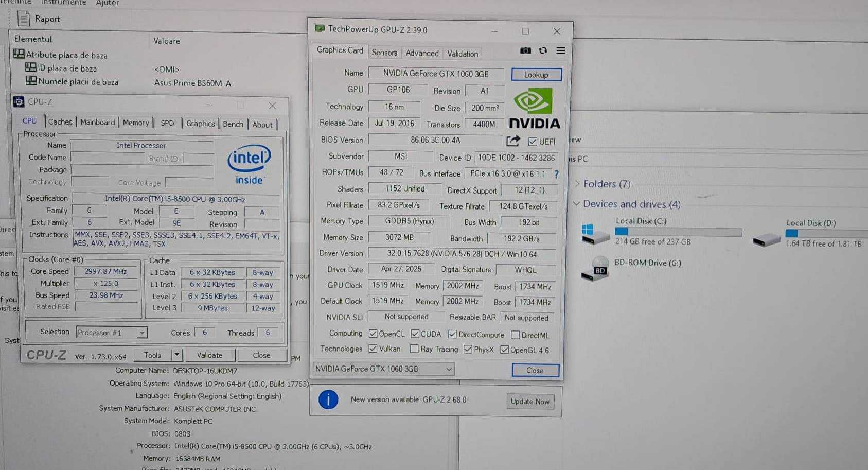This screenshot has width=868, height=470.
Task: Toggle the PhysX checkbox
Action: click(x=468, y=350)
